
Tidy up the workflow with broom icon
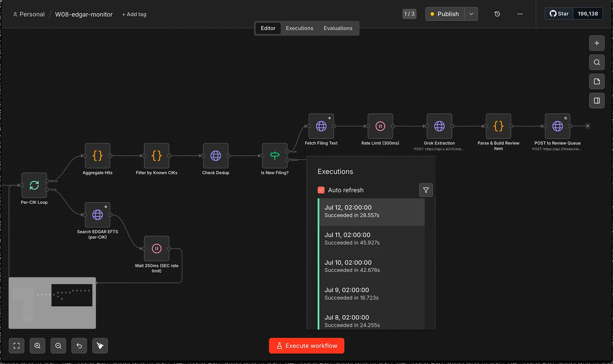(100, 346)
